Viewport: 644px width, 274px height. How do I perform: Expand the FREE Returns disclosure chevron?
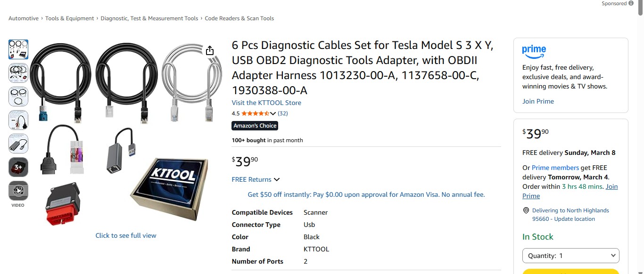[277, 179]
